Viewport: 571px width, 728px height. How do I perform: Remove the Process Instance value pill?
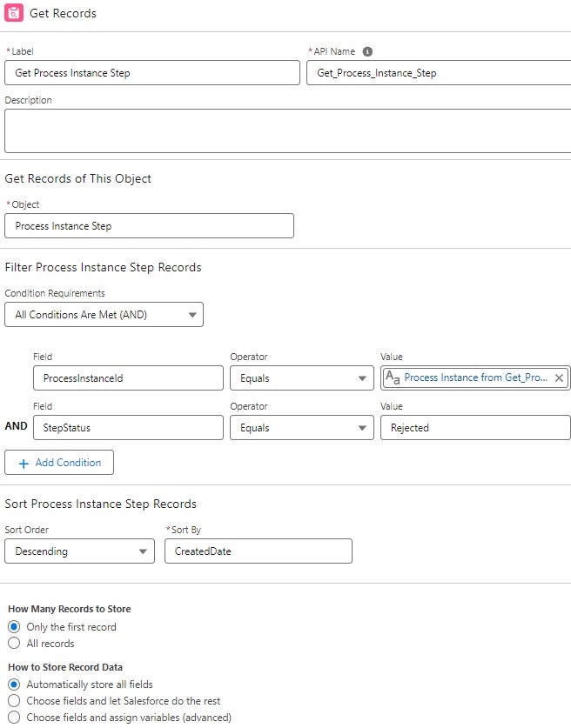pyautogui.click(x=559, y=378)
